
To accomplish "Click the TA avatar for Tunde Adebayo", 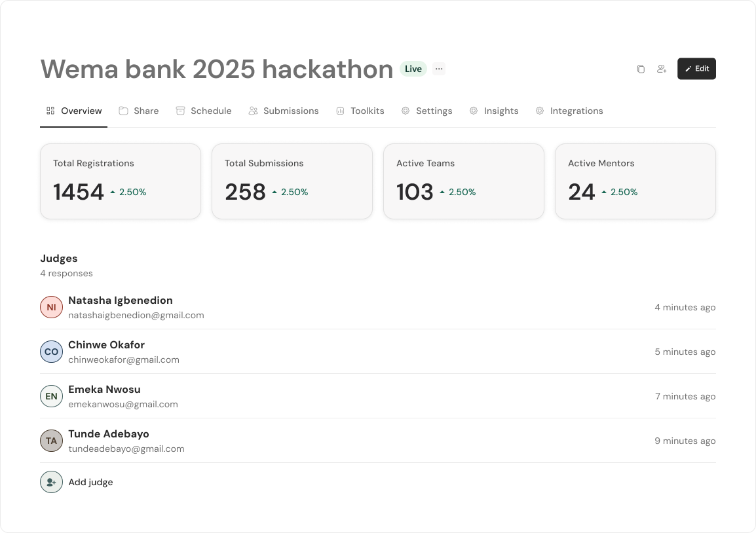I will tap(51, 441).
